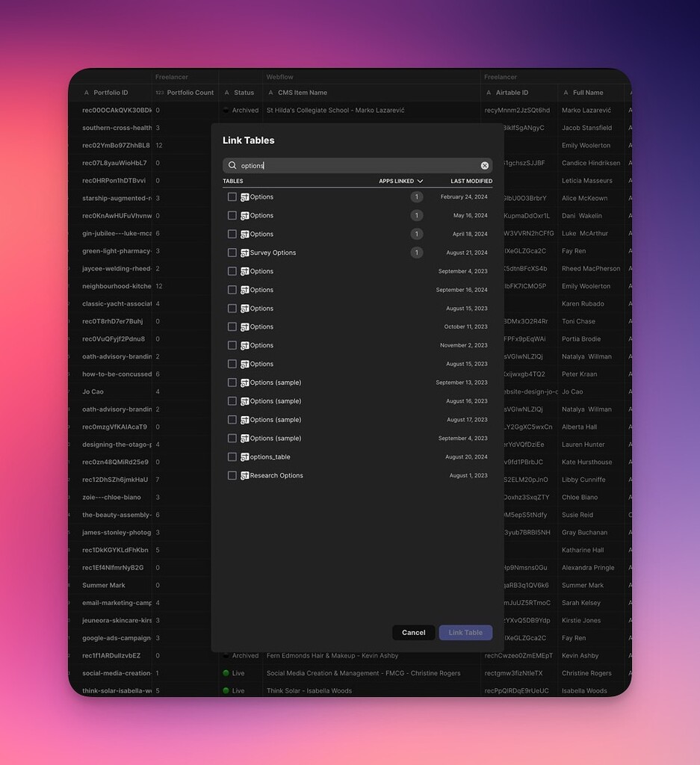Image resolution: width=700 pixels, height=765 pixels.
Task: Click the table icon next to options_table
Action: pyautogui.click(x=244, y=456)
